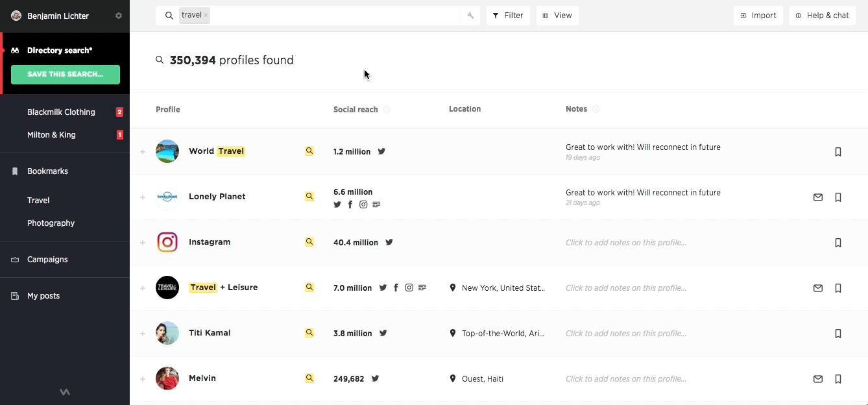Image resolution: width=868 pixels, height=405 pixels.
Task: Edit World Travel note text
Action: 643,147
